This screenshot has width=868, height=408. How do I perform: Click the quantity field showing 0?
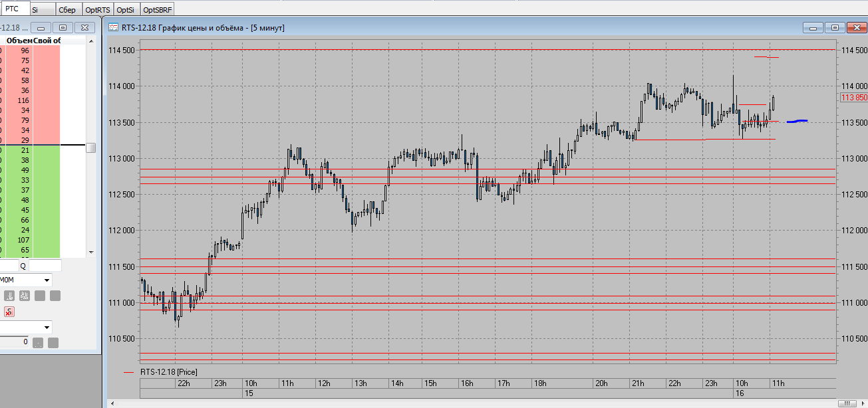tap(14, 342)
